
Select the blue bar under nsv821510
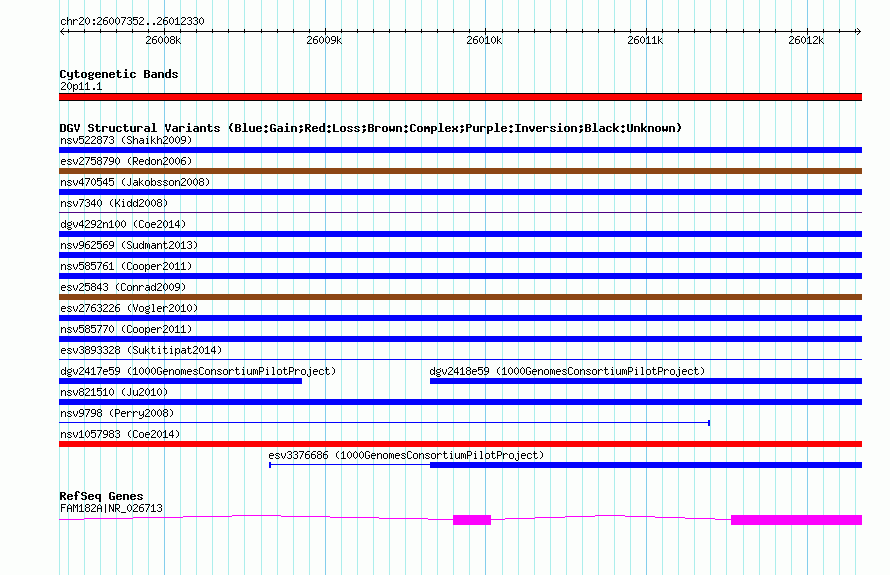[460, 402]
